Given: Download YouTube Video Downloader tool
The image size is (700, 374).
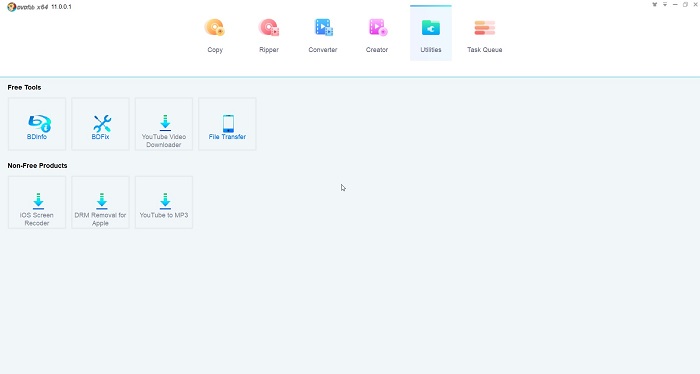Looking at the screenshot, I should point(164,124).
